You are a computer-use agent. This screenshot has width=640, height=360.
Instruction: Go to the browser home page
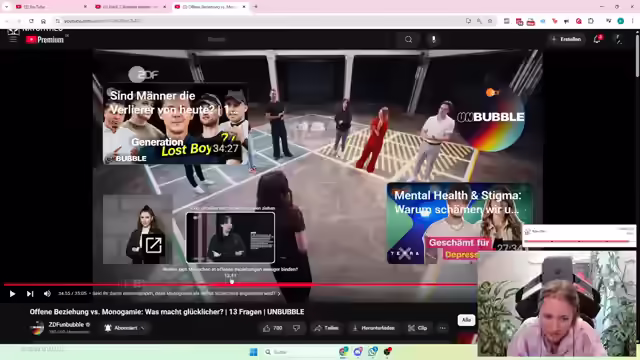click(43, 21)
